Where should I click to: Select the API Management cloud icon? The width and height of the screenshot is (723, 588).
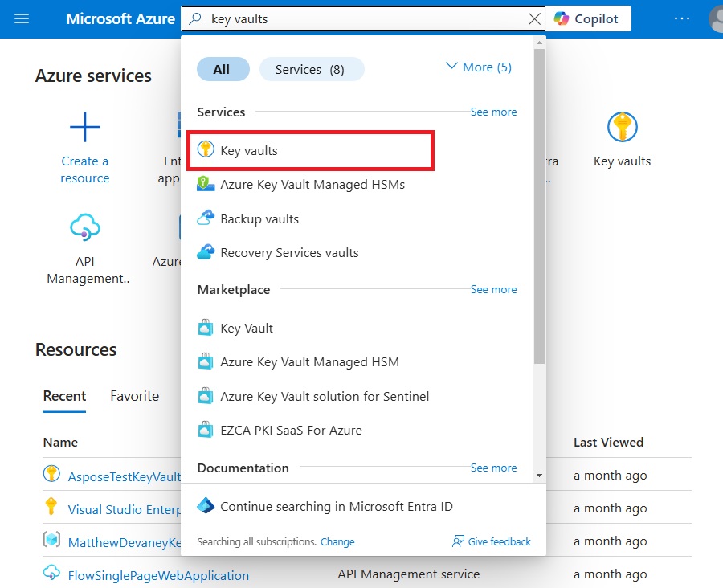[85, 227]
